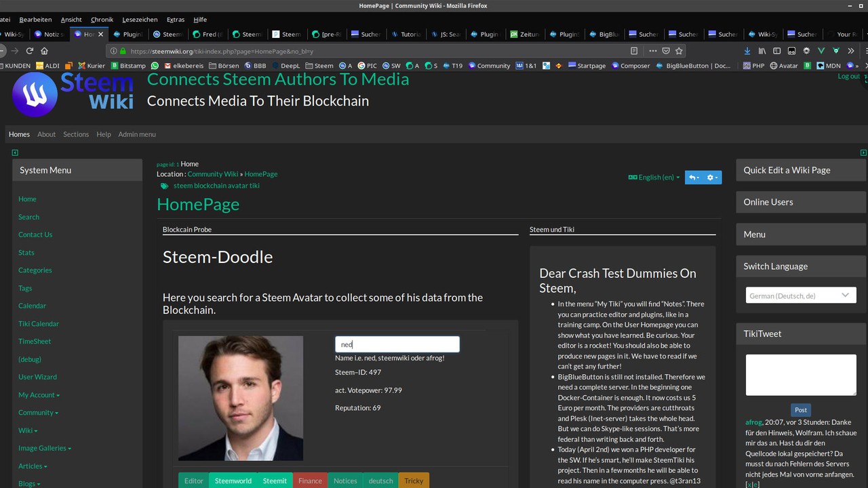Open the Admin menu item
868x488 pixels.
click(137, 134)
